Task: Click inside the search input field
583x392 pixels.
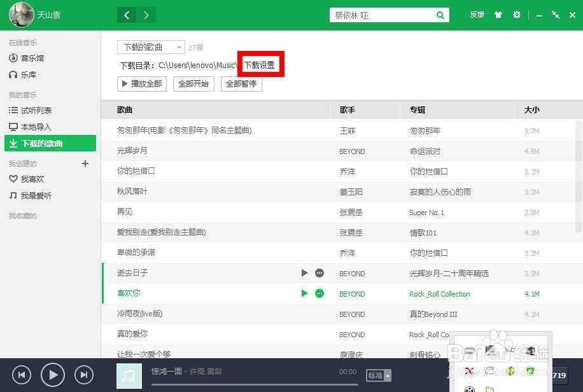Action: coord(382,14)
